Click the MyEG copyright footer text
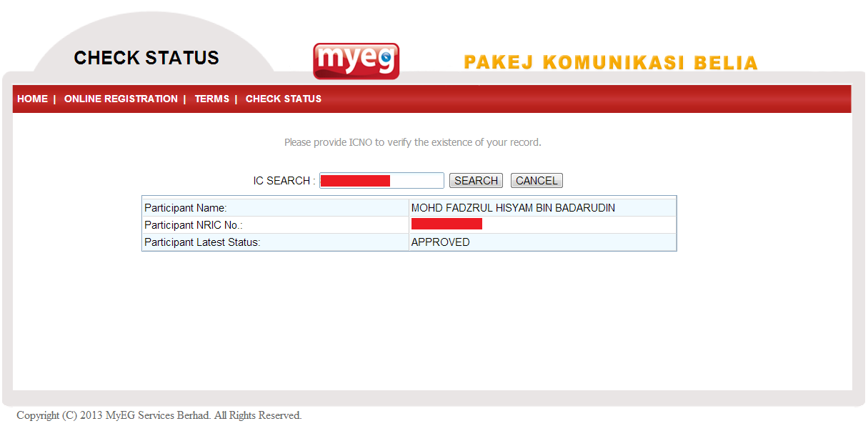 click(x=159, y=415)
